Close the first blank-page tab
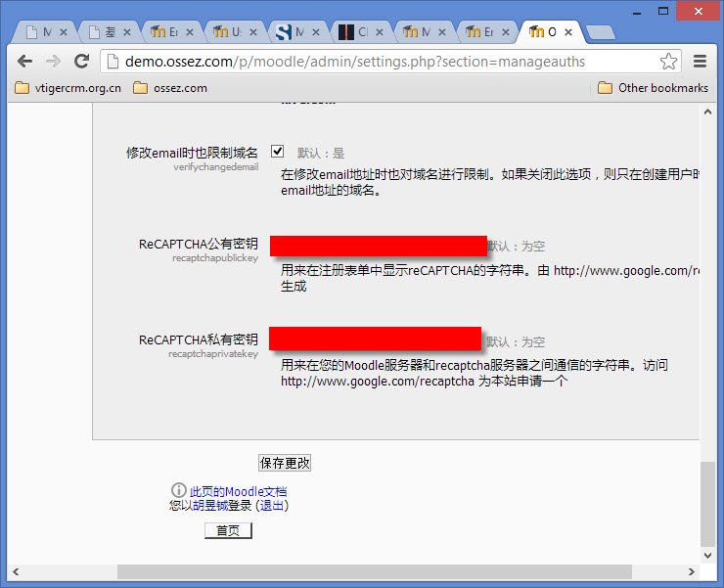Viewport: 724px width, 588px height. 64,32
